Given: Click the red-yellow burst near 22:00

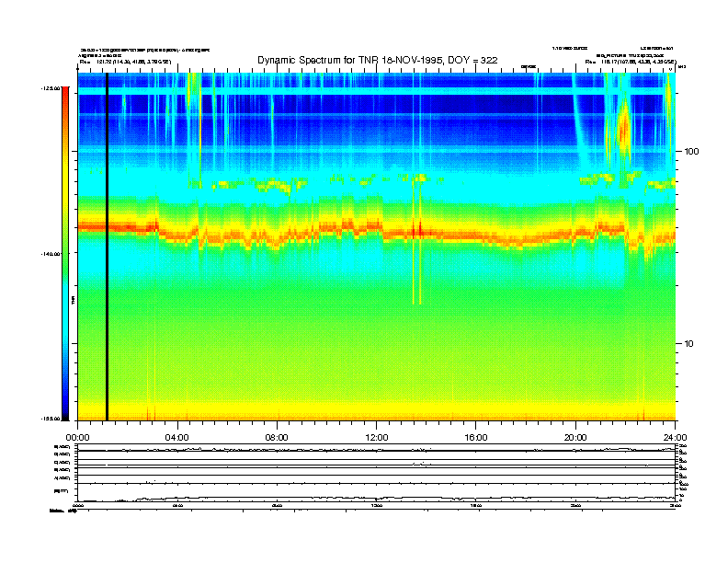Looking at the screenshot, I should [x=624, y=129].
